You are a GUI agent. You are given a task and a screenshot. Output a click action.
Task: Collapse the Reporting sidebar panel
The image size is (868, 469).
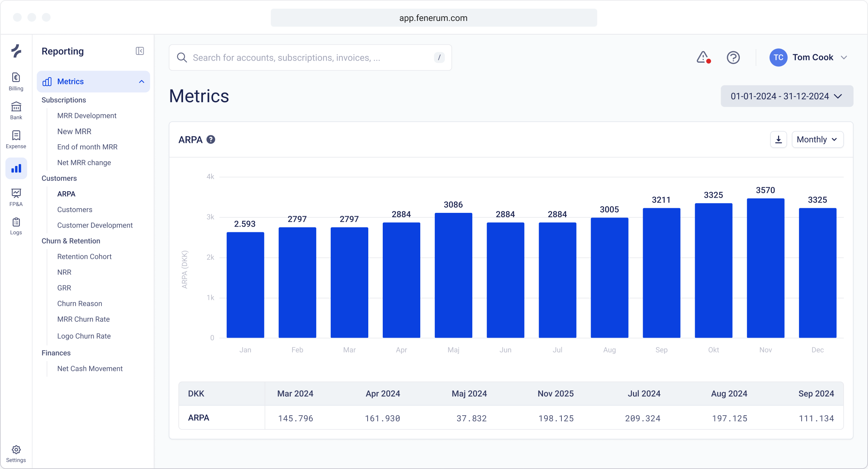point(140,51)
